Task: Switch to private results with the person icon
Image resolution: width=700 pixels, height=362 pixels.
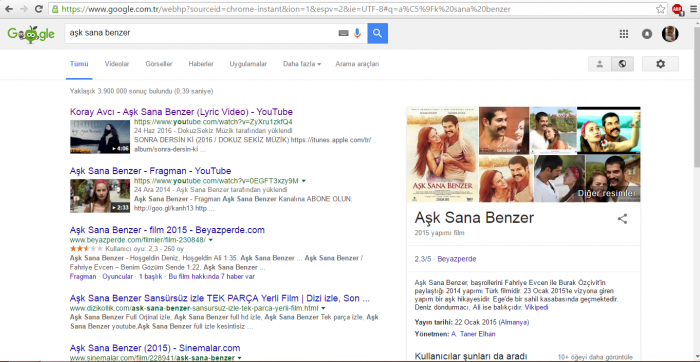Action: [x=600, y=64]
